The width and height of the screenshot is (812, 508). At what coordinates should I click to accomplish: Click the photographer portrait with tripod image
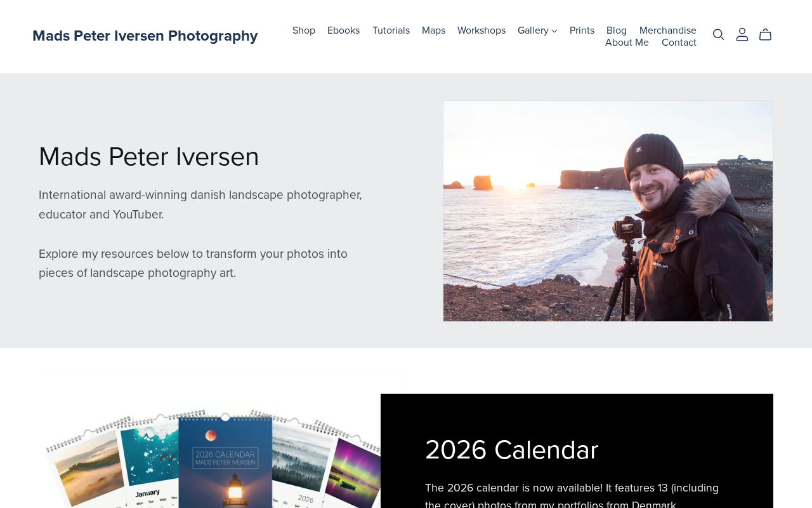point(608,211)
